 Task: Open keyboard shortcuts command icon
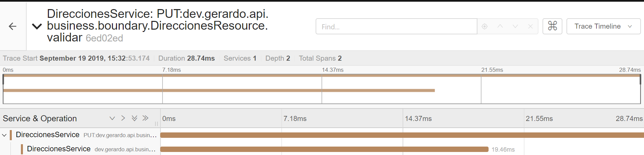[552, 26]
